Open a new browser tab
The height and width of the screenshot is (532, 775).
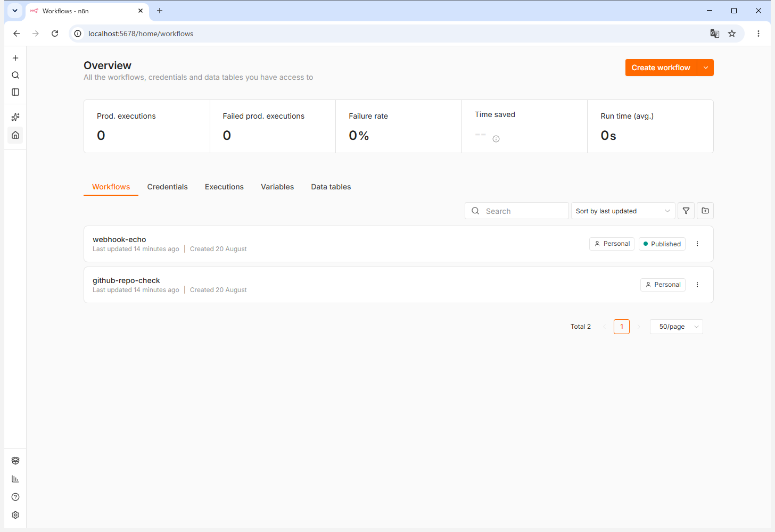(x=160, y=11)
